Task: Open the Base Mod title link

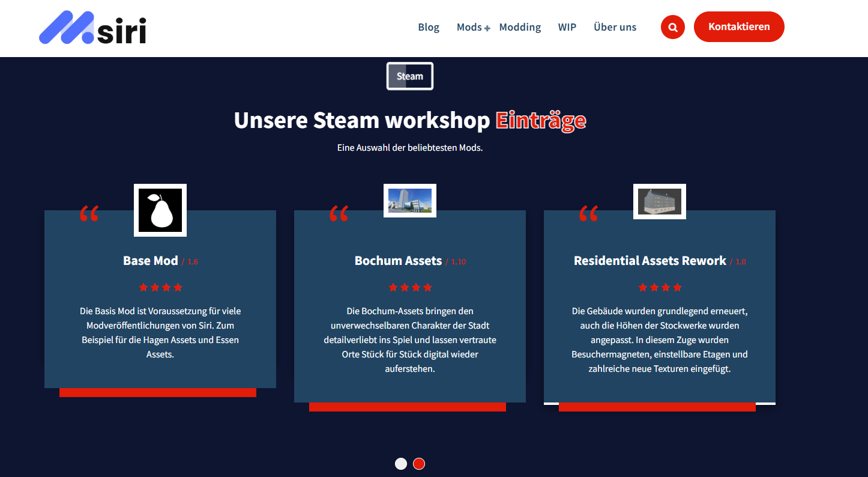Action: [151, 261]
